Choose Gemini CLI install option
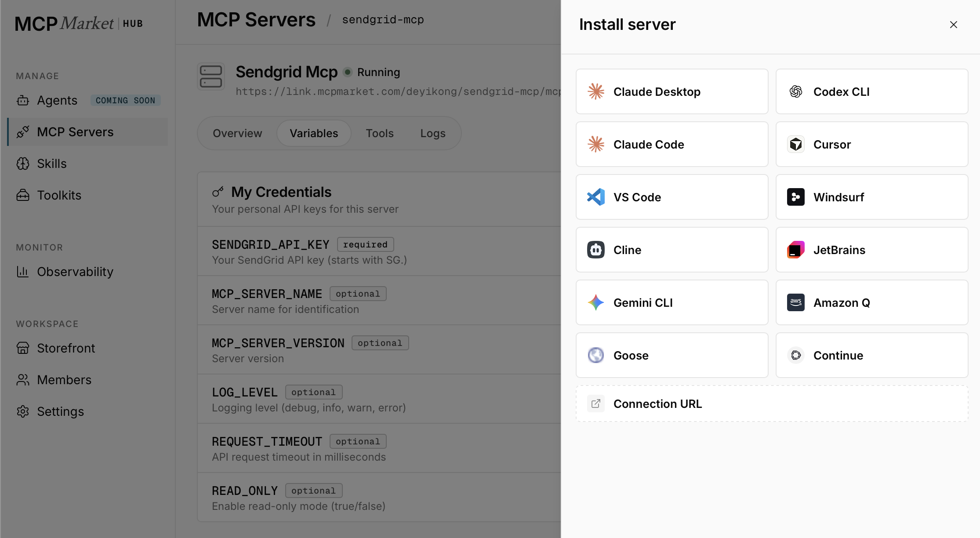980x538 pixels. tap(672, 302)
